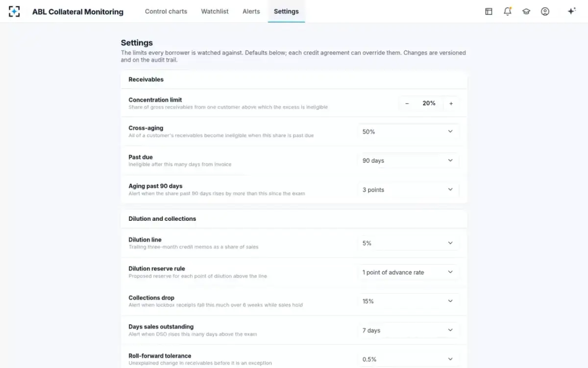The height and width of the screenshot is (368, 588).
Task: Open the Aging past 90 days dropdown
Action: click(x=408, y=190)
